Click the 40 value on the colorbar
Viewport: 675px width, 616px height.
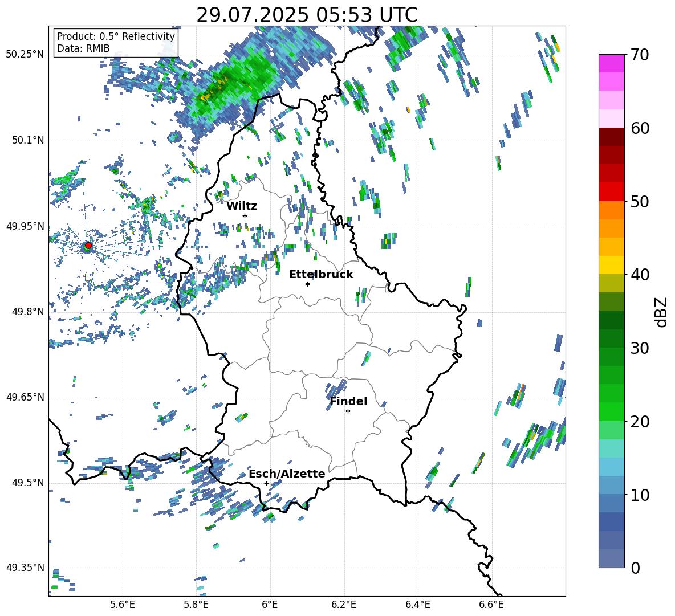pyautogui.click(x=639, y=275)
